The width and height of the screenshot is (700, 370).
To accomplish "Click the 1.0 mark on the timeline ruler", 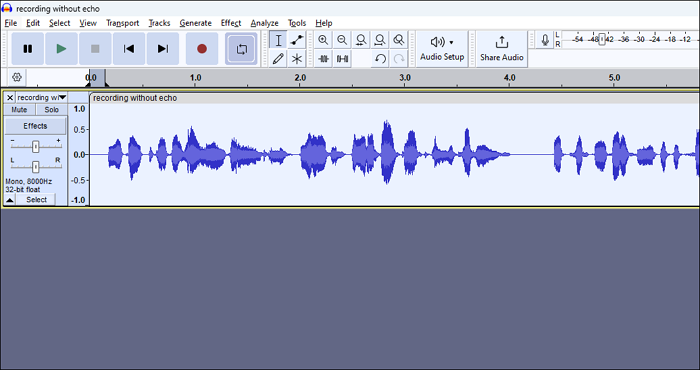I will pos(196,78).
